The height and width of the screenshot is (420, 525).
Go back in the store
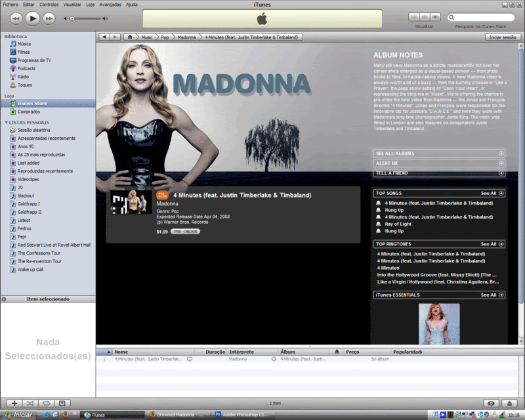(x=104, y=37)
